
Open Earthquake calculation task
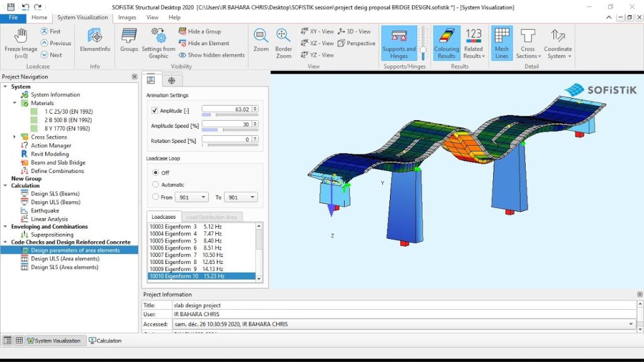(45, 211)
